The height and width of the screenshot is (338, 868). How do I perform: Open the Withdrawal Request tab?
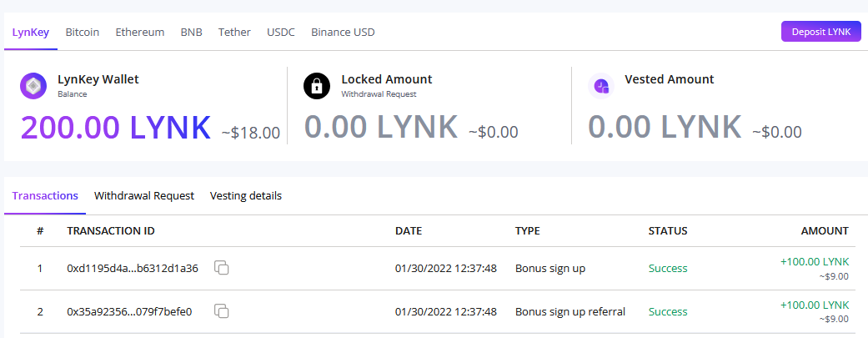(144, 195)
